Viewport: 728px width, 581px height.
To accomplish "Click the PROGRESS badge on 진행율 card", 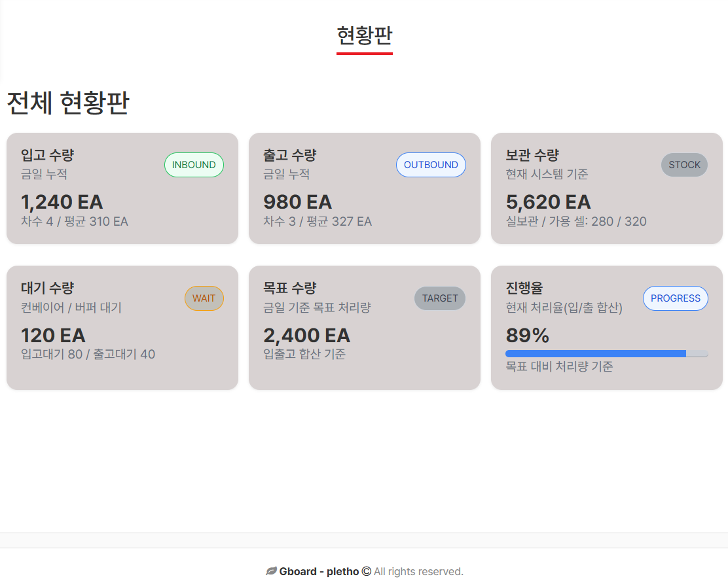I will coord(675,298).
